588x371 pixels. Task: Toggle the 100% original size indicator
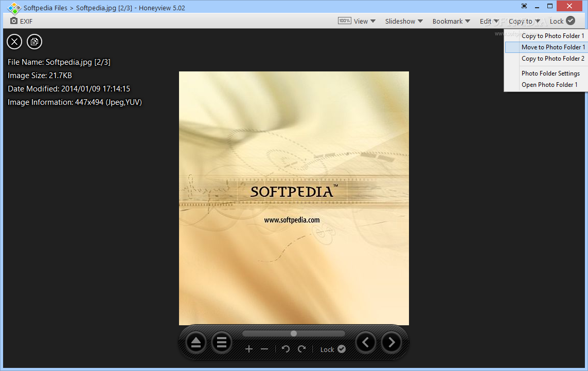click(344, 21)
